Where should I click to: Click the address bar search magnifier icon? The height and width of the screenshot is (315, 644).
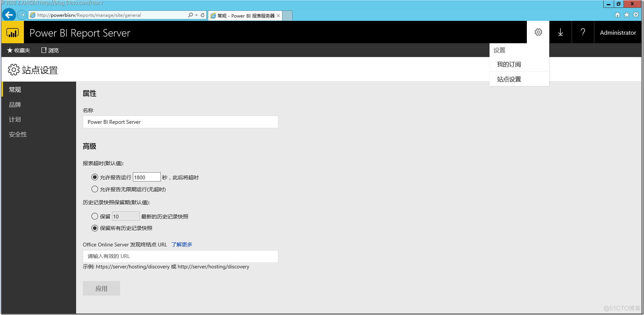191,15
